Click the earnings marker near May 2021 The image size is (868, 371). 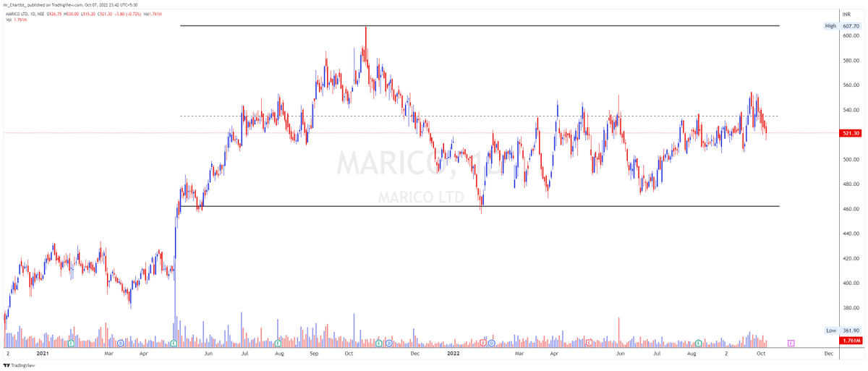pyautogui.click(x=174, y=343)
